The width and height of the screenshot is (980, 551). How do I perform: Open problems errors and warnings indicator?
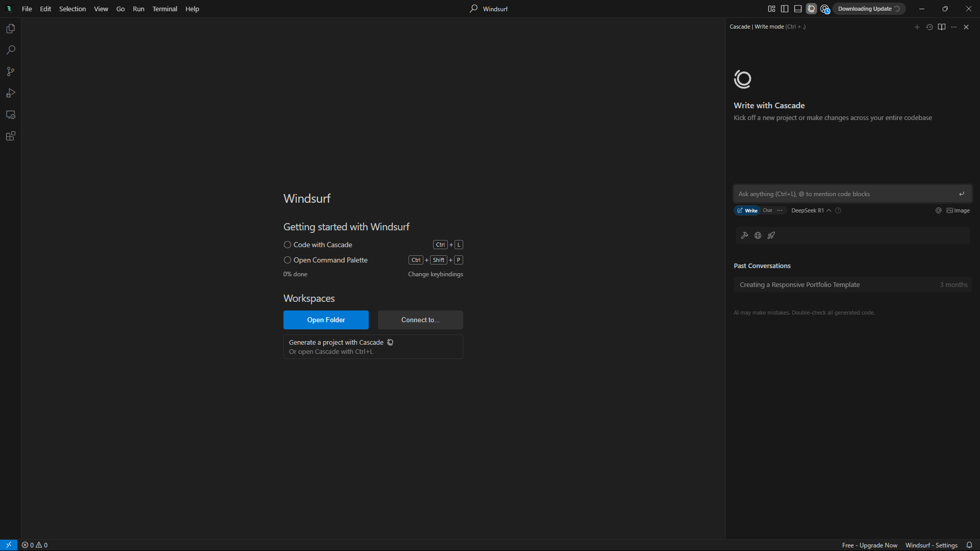pos(35,545)
